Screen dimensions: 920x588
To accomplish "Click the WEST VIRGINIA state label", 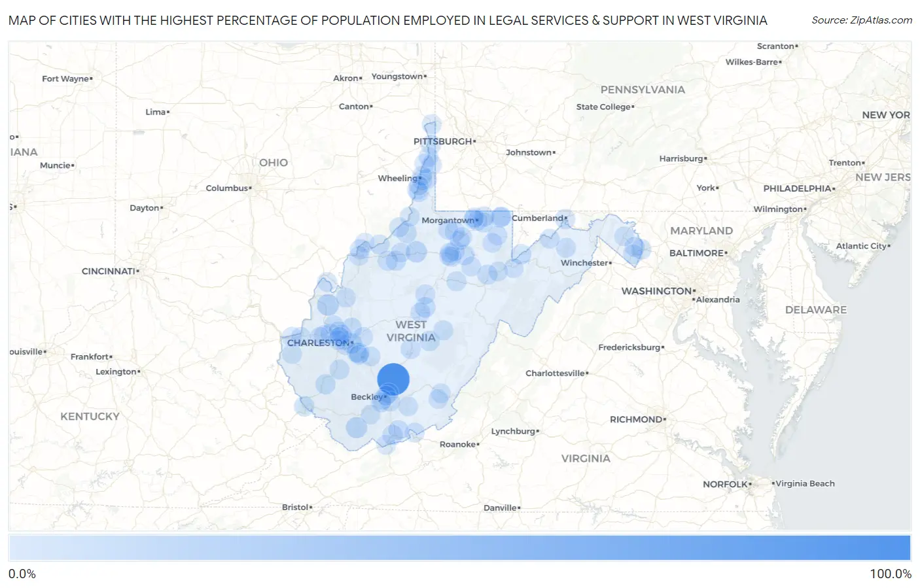I will pos(411,331).
